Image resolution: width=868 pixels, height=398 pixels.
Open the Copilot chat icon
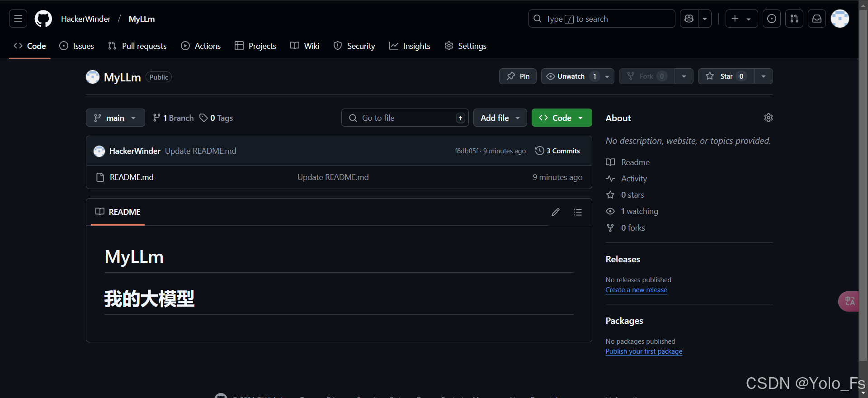[x=689, y=19]
